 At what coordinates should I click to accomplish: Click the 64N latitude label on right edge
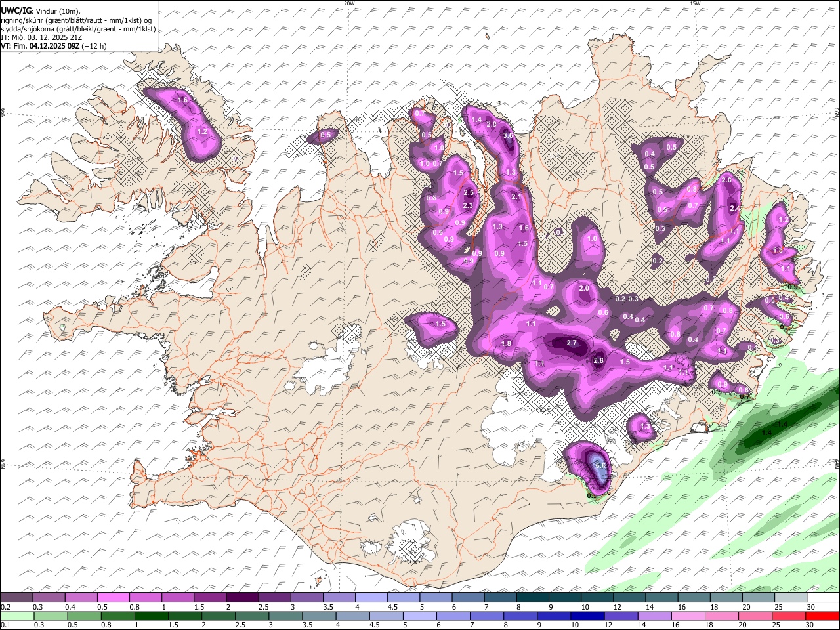[837, 463]
